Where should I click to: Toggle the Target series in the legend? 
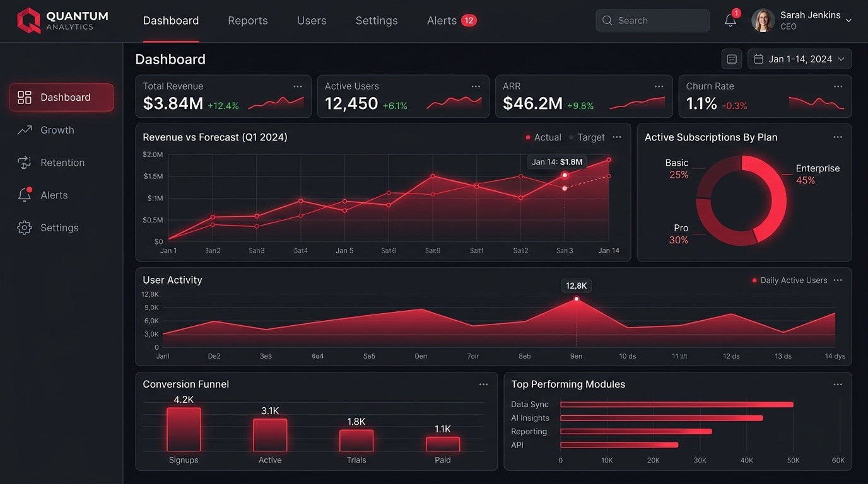click(587, 137)
